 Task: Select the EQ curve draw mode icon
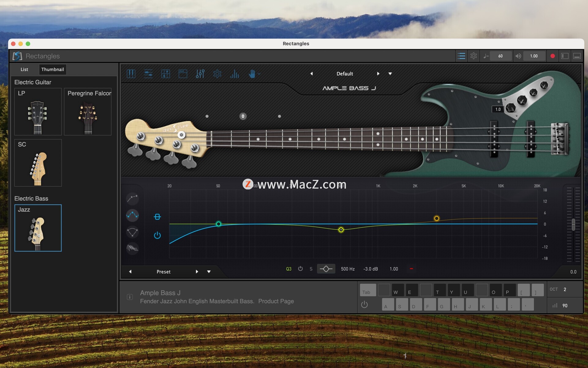133,199
